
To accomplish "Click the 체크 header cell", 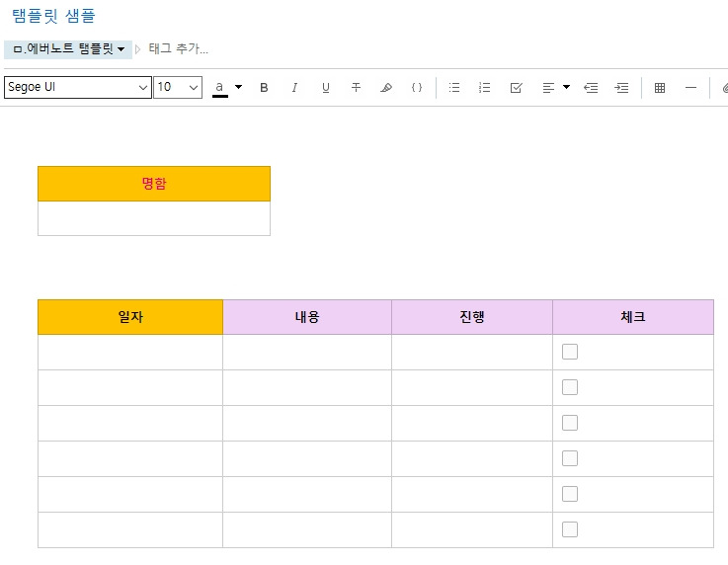I will click(x=633, y=317).
